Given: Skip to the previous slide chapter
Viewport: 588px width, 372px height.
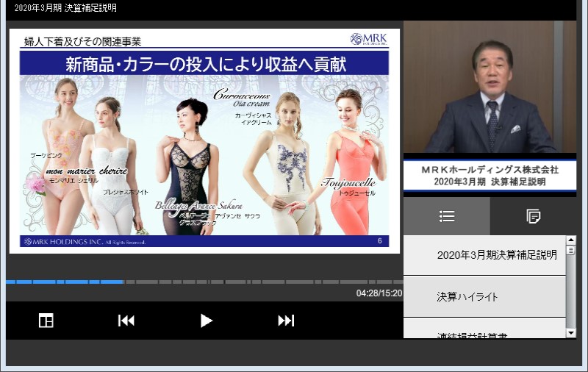Looking at the screenshot, I should pos(126,321).
